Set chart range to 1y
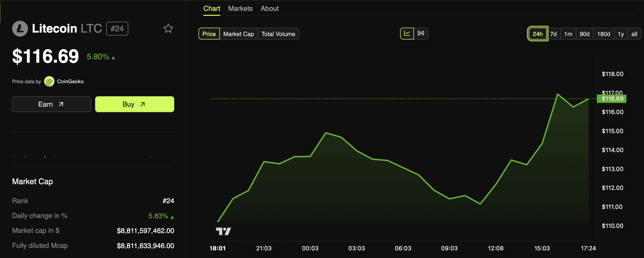Image resolution: width=644 pixels, height=258 pixels. point(621,34)
